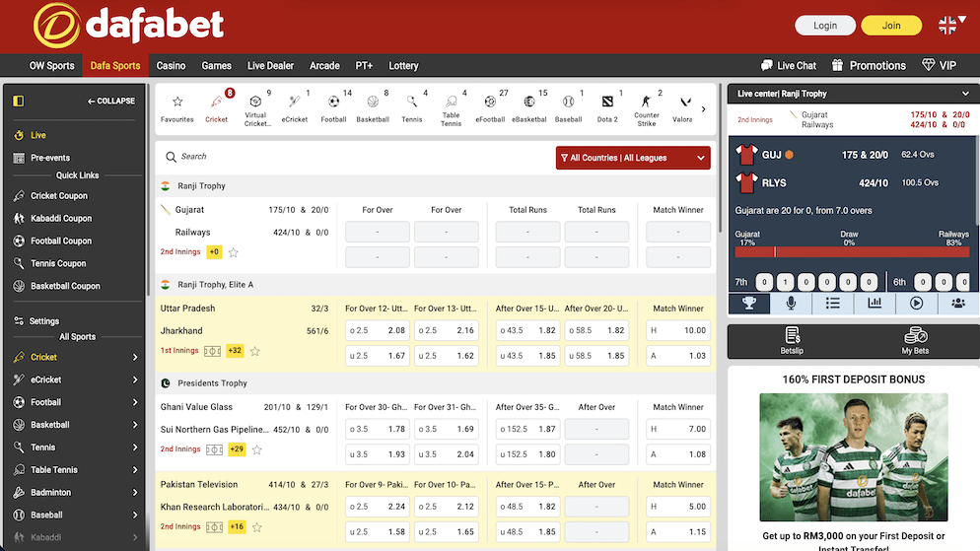This screenshot has width=980, height=551.
Task: Open the live center trophy tab icon
Action: 748,304
